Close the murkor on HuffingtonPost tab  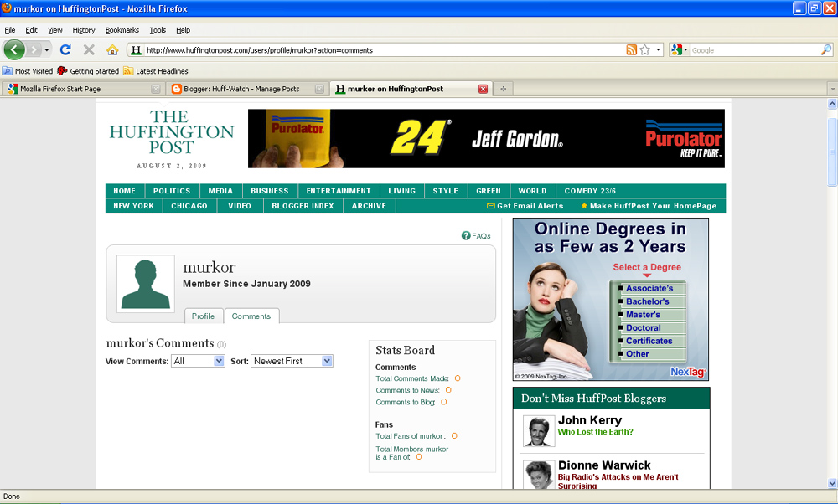[484, 89]
